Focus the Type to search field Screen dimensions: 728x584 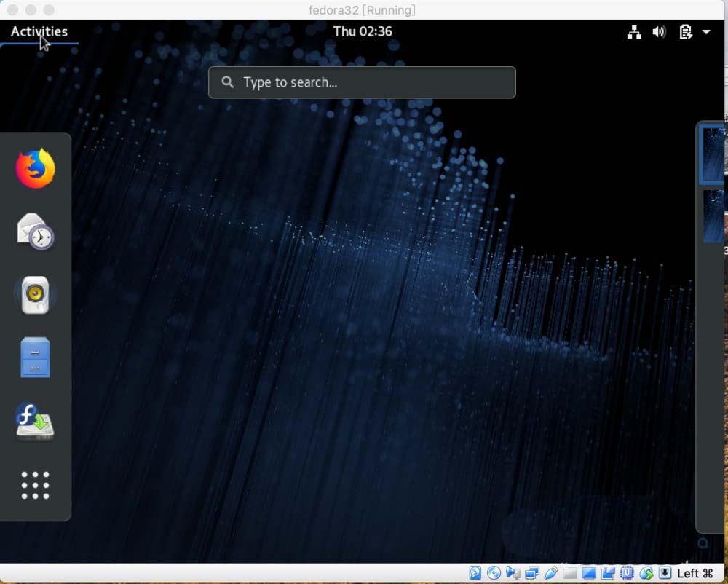point(362,82)
